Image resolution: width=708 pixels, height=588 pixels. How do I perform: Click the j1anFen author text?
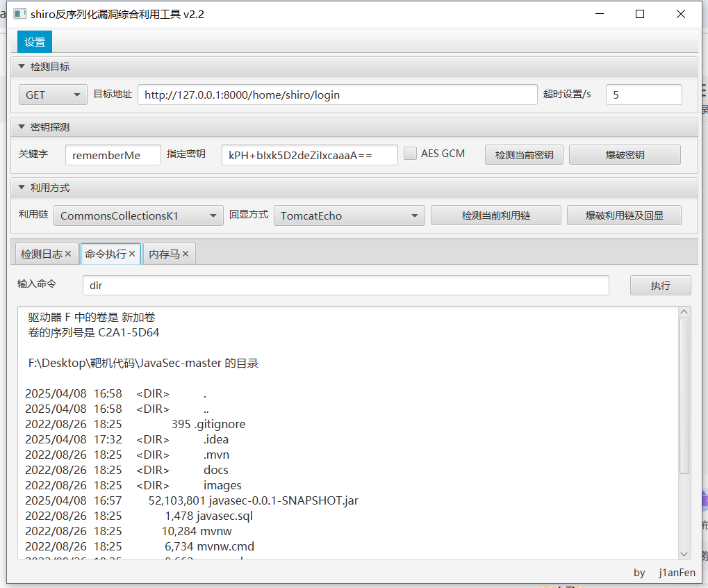pos(677,573)
